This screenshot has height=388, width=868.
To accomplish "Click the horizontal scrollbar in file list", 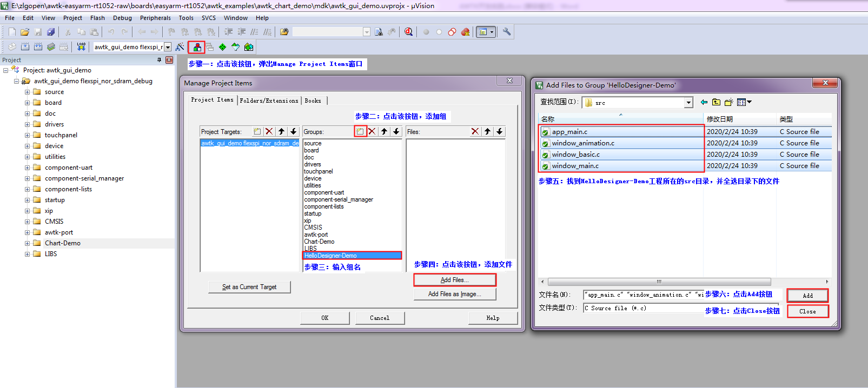I will [x=659, y=282].
